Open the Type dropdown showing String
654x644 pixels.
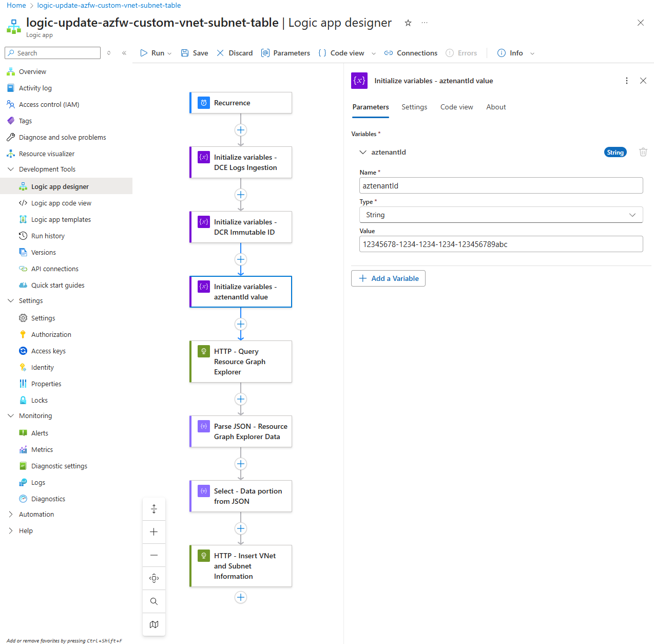click(x=501, y=215)
